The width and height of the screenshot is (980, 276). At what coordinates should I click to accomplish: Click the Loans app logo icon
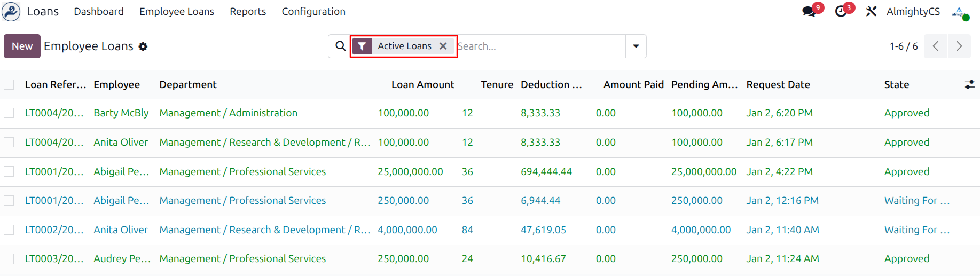[x=11, y=11]
